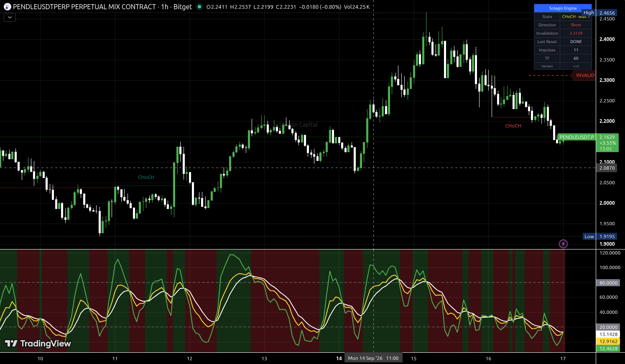The image size is (625, 364).
Task: Click the red CHoCH chart label
Action: click(513, 126)
